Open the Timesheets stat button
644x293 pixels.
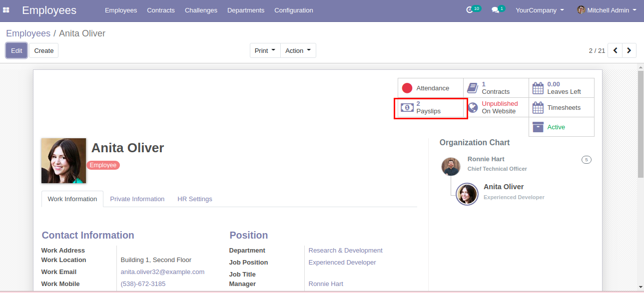562,107
